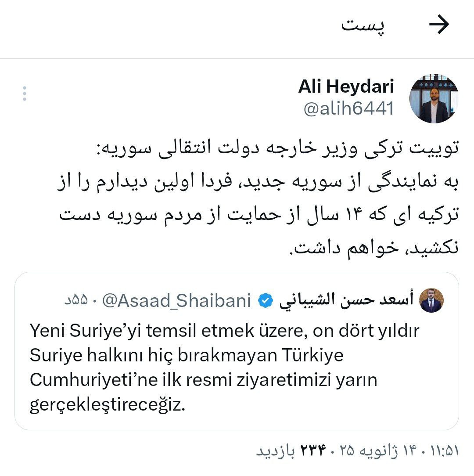Open the quoted tweet author's avatar

431,300
